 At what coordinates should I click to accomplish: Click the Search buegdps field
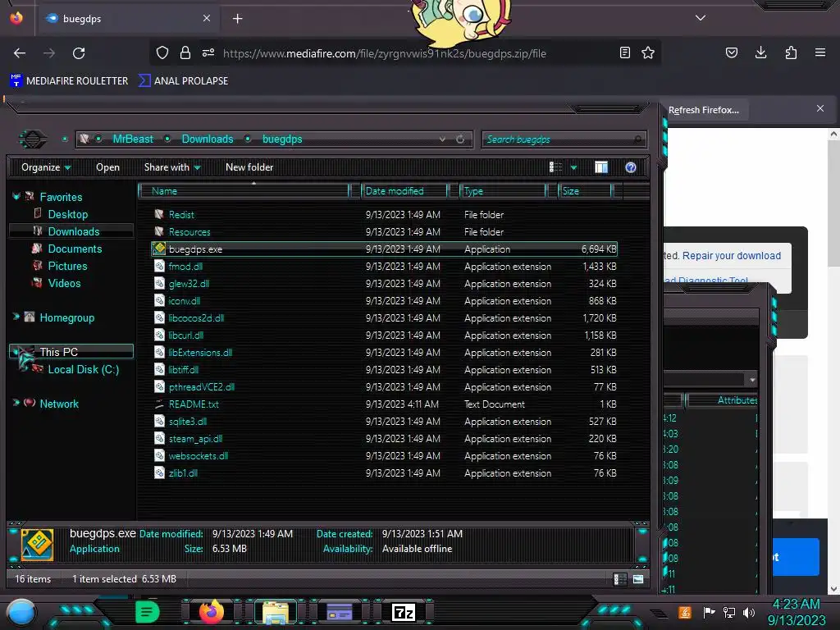pyautogui.click(x=564, y=139)
